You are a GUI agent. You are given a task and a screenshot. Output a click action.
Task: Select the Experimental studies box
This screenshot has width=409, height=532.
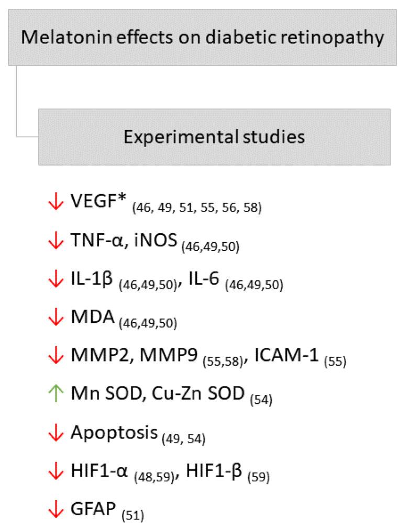pos(214,137)
